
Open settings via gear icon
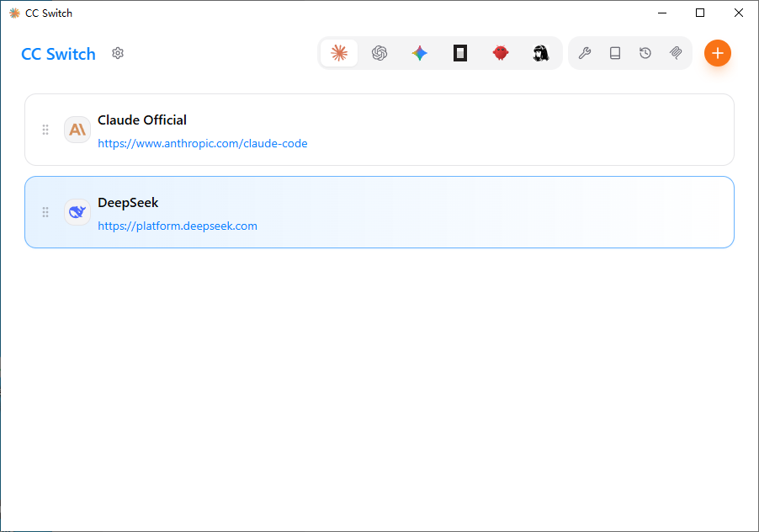(x=118, y=53)
